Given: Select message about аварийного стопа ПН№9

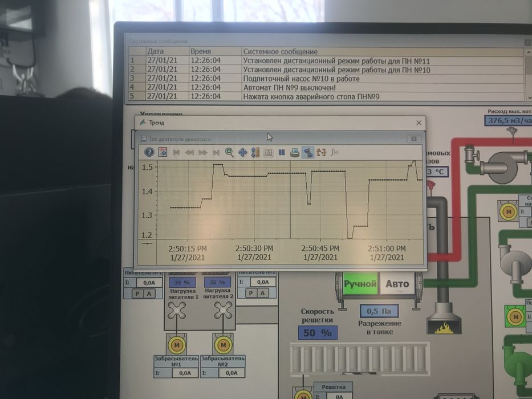Looking at the screenshot, I should click(326, 96).
